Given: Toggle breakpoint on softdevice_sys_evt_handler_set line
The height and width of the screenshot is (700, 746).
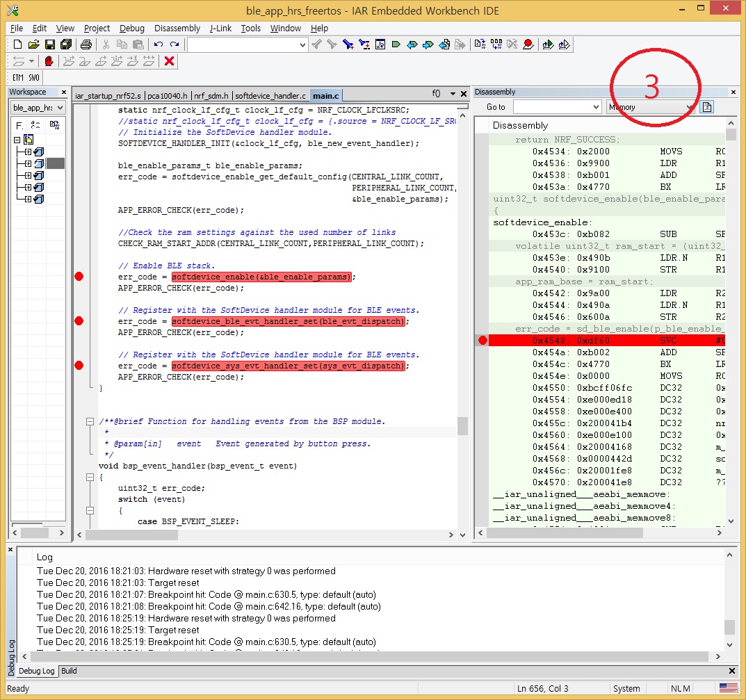Looking at the screenshot, I should 79,365.
